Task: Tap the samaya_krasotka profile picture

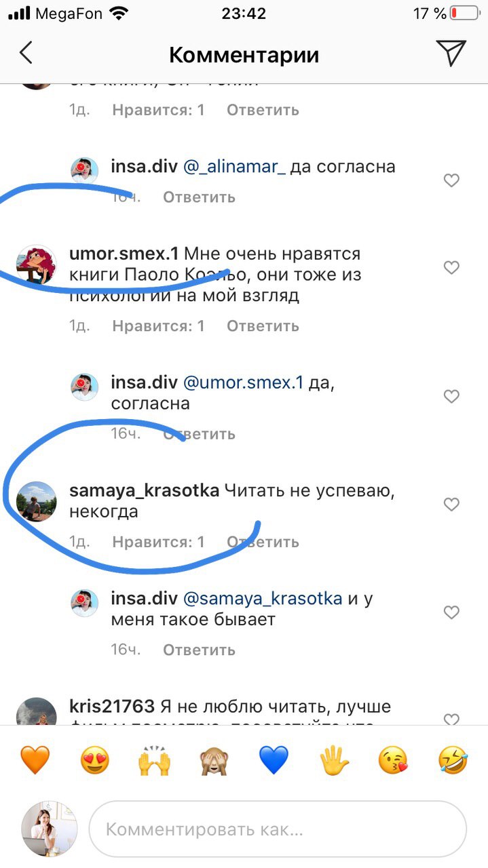Action: [x=36, y=501]
